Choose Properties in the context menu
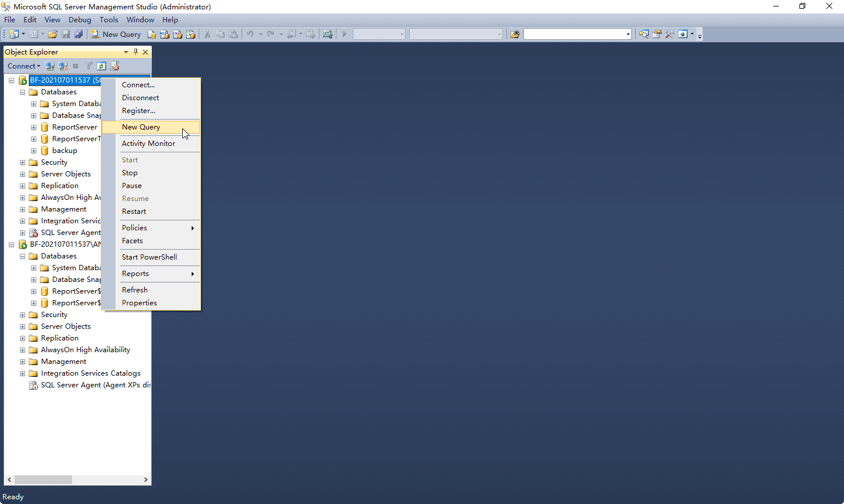 pyautogui.click(x=151, y=303)
